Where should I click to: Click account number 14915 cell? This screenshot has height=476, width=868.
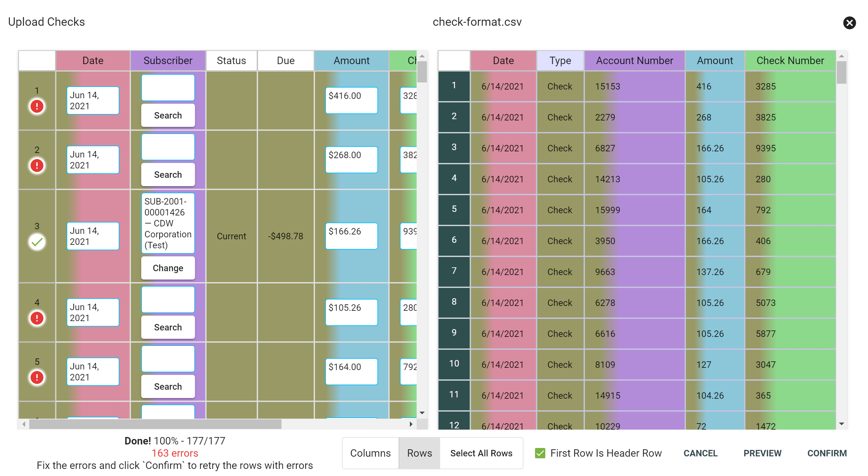[634, 395]
